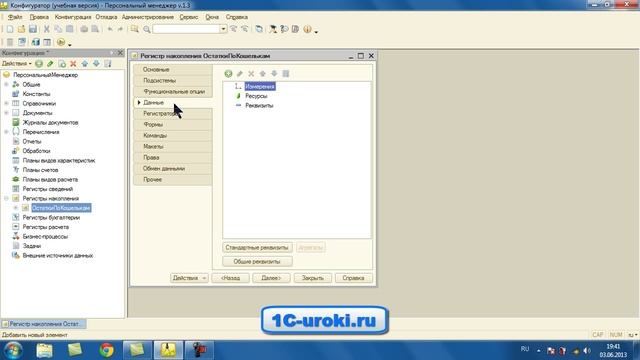Switch to the Права tab
The width and height of the screenshot is (640, 360).
(x=173, y=158)
